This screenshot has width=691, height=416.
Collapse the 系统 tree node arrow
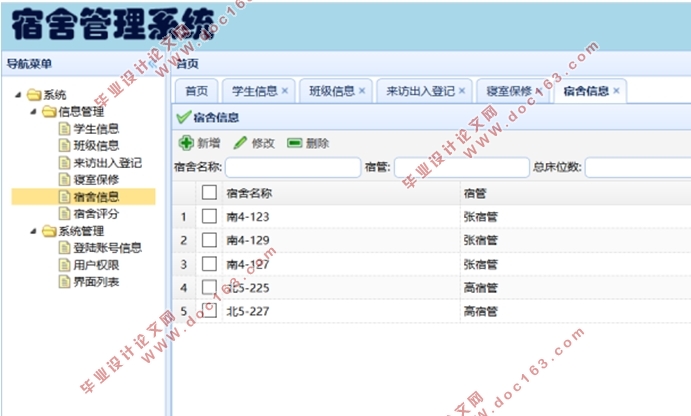tap(18, 95)
